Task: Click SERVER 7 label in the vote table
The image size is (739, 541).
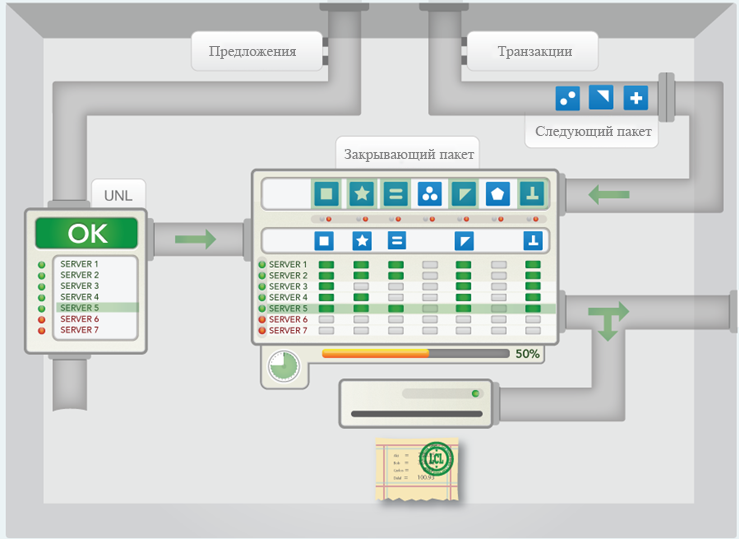Action: coord(288,330)
